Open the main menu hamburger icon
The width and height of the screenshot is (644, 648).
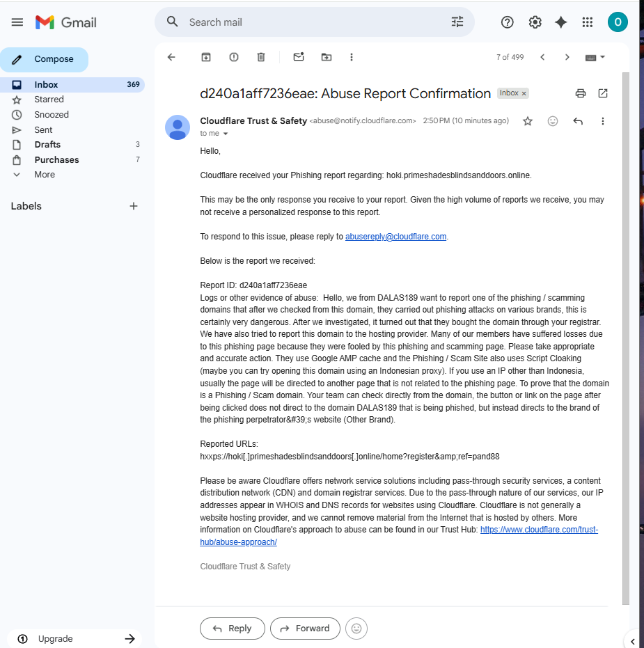[x=17, y=22]
